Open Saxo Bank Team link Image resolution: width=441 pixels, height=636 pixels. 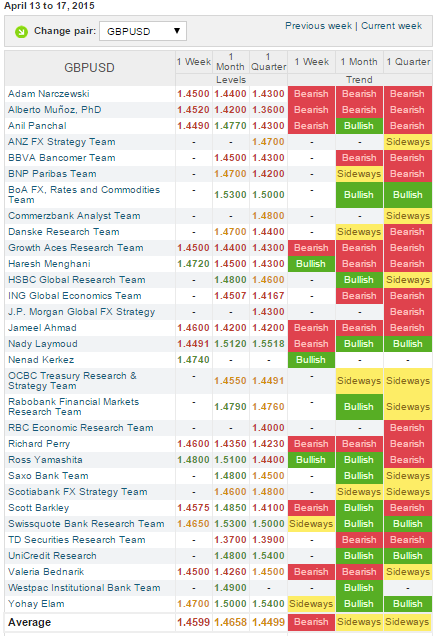(x=48, y=476)
